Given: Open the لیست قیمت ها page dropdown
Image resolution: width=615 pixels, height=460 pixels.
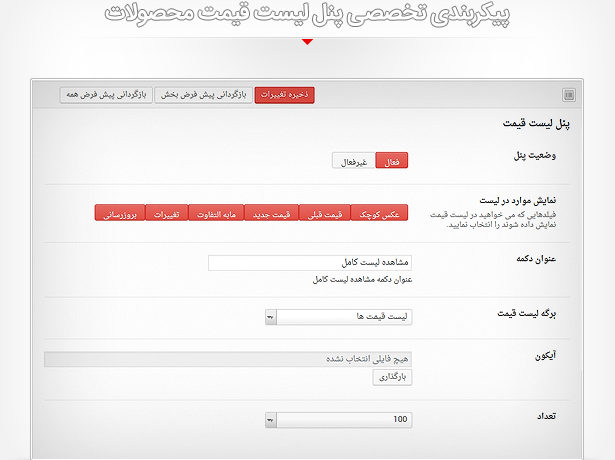Looking at the screenshot, I should point(343,316).
